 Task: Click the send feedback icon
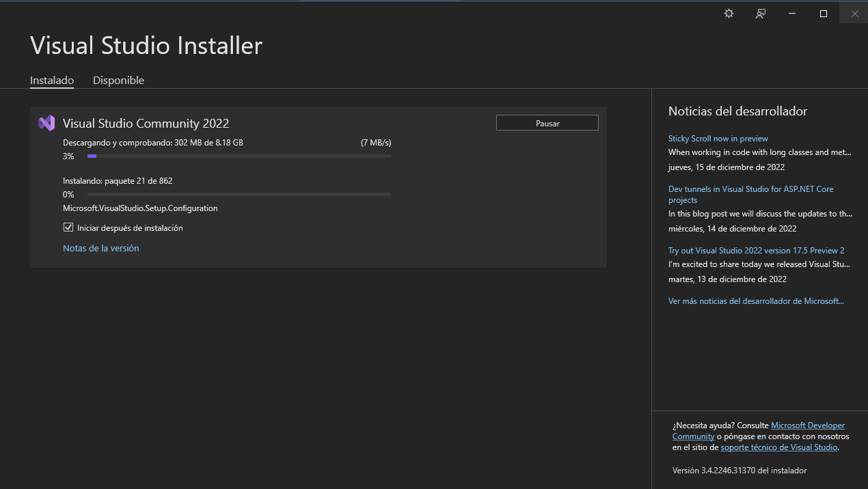tap(760, 14)
